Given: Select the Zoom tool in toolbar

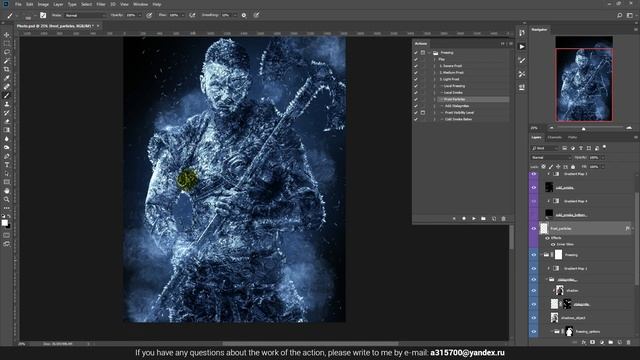Looking at the screenshot, I should coord(7,199).
